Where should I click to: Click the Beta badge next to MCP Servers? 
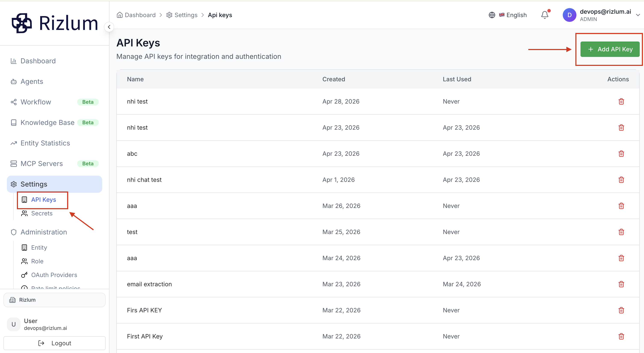coord(88,163)
